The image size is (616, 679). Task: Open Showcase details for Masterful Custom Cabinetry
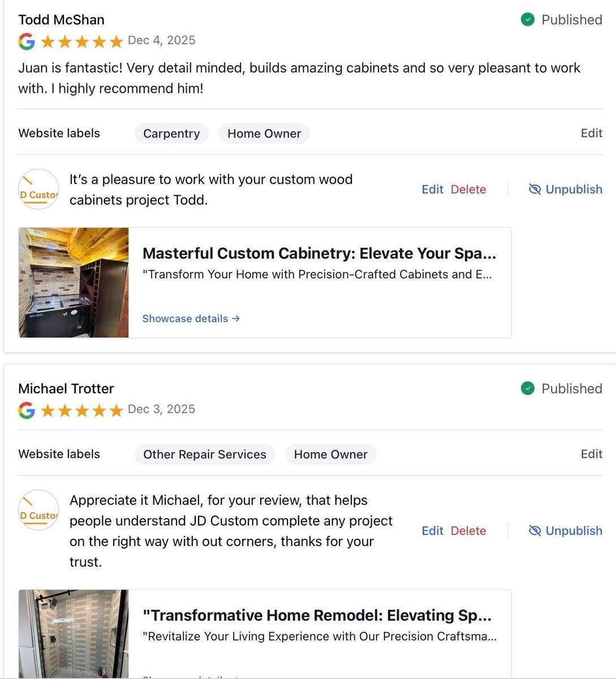(x=191, y=319)
